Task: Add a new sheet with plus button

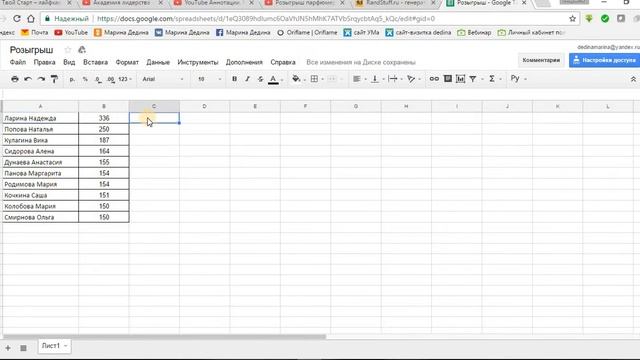Action: pos(8,348)
